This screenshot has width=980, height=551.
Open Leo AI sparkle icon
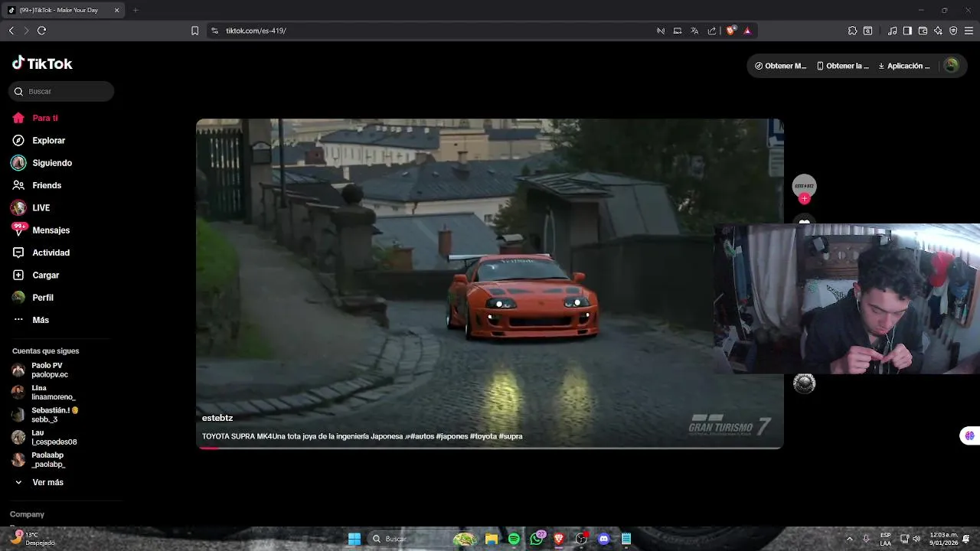(x=938, y=31)
